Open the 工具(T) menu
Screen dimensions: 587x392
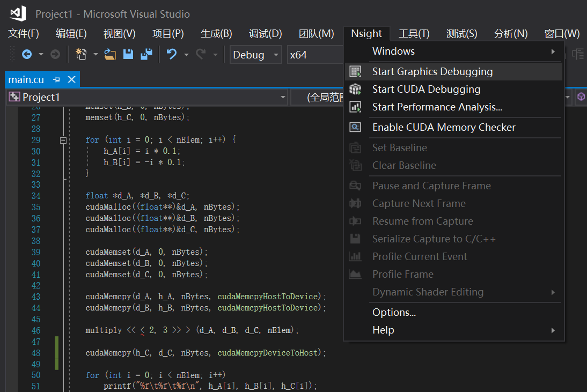(414, 34)
